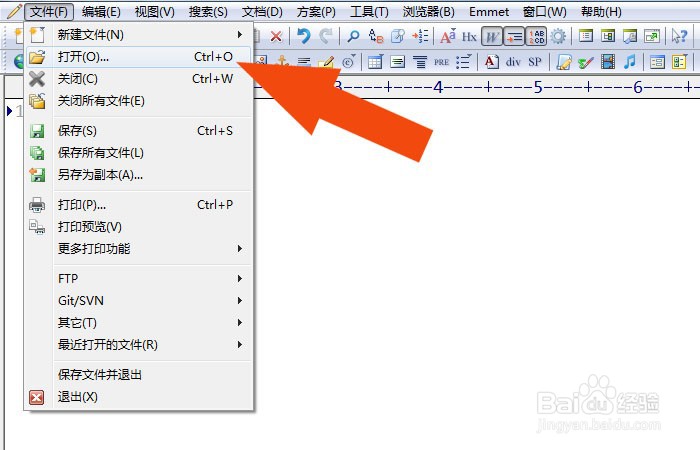This screenshot has height=450, width=700.
Task: Click the film strip video icon
Action: tap(608, 62)
